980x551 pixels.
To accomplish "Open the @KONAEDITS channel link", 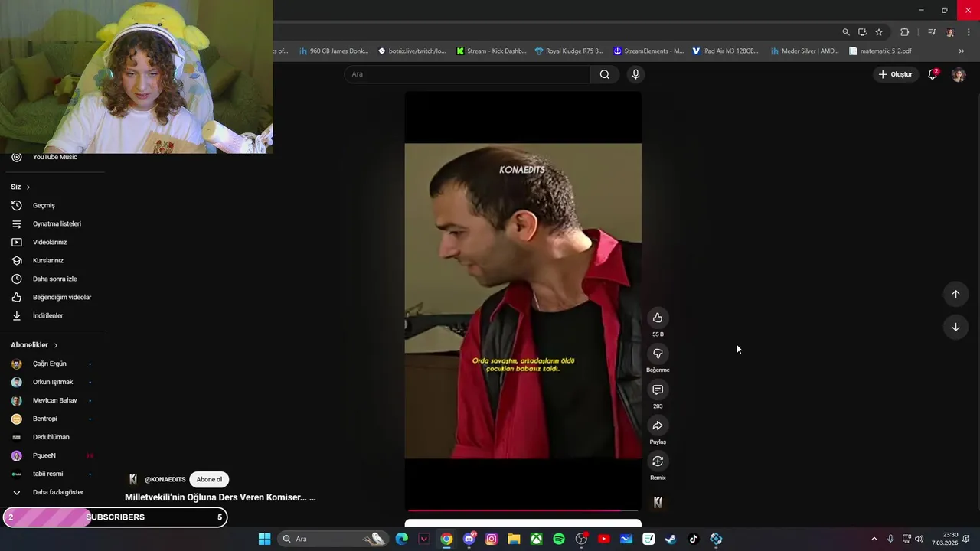I will [x=165, y=480].
